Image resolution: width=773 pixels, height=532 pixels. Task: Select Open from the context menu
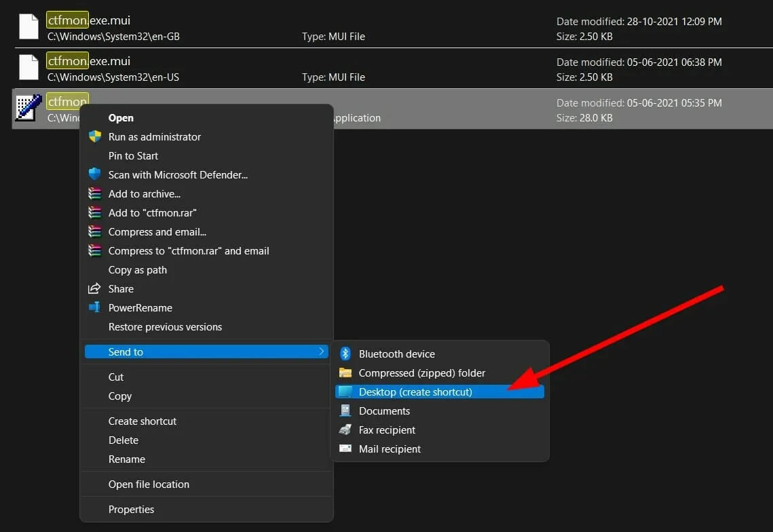point(121,117)
